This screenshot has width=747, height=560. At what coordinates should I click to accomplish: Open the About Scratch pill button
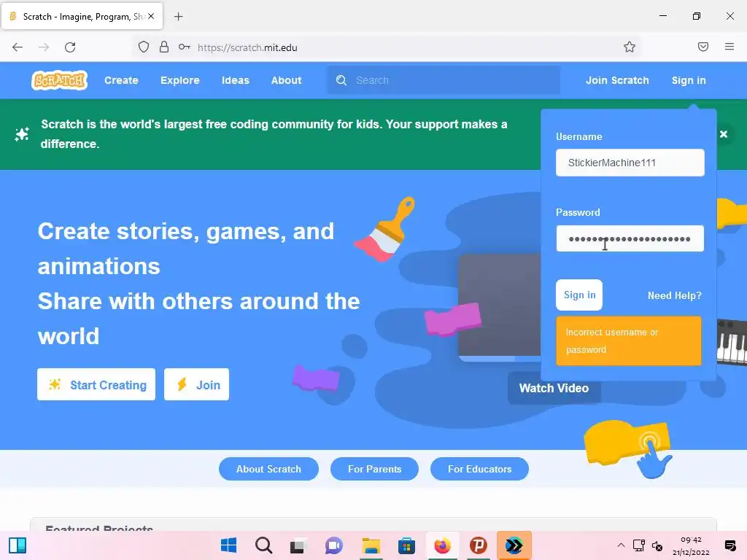click(x=268, y=469)
